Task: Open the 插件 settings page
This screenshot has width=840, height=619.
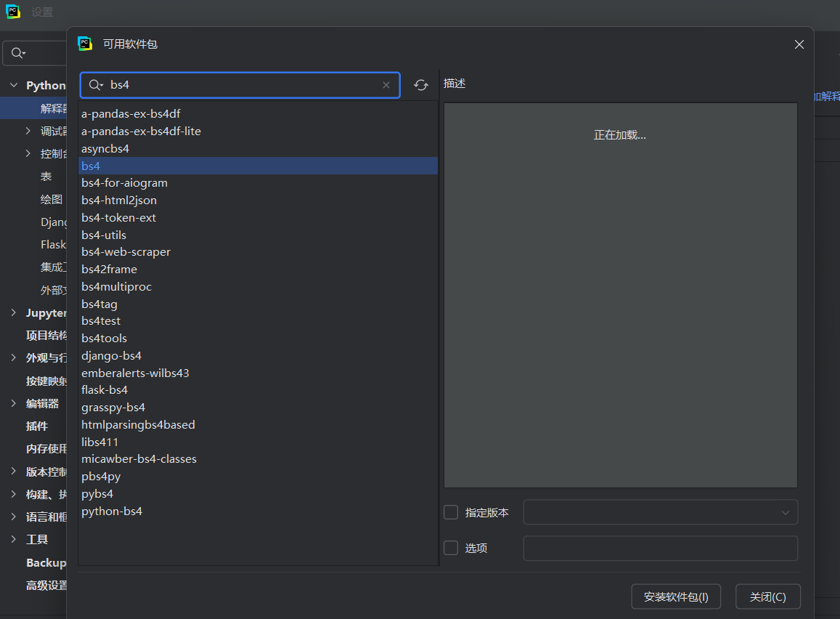Action: tap(37, 426)
